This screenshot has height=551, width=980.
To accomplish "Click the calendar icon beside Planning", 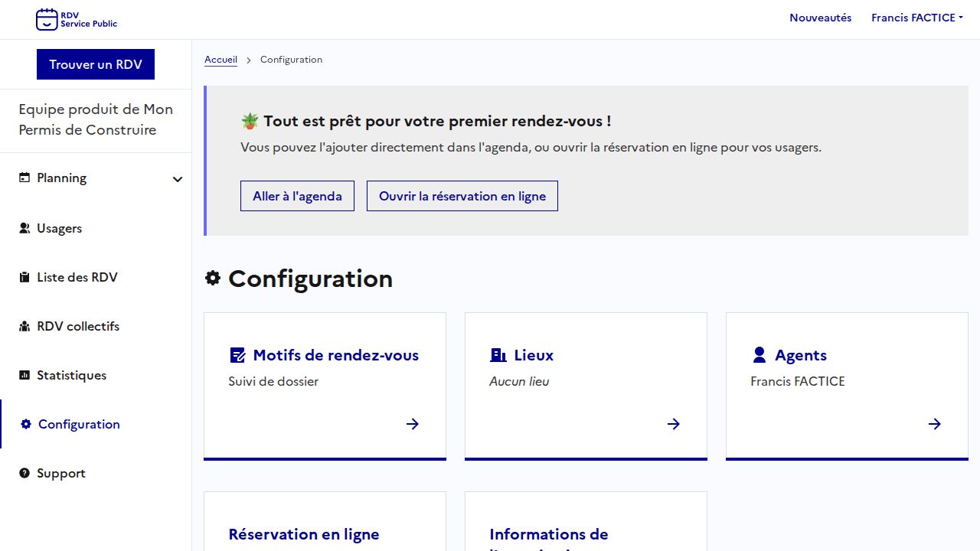I will pos(24,178).
